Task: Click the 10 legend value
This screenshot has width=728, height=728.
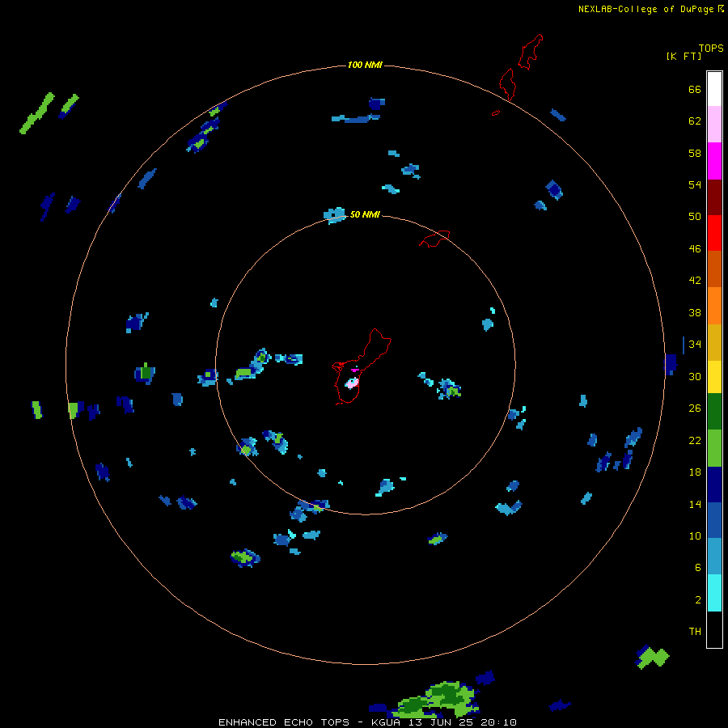Action: click(x=695, y=535)
